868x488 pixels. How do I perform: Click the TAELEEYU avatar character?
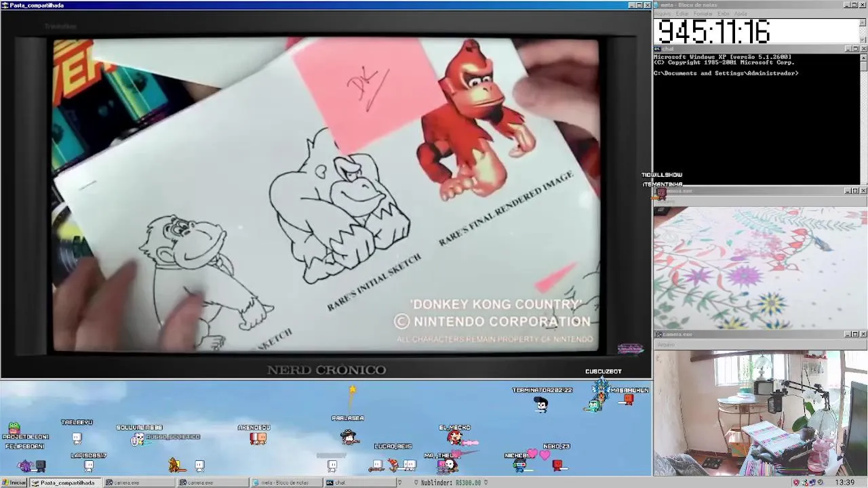tap(77, 438)
